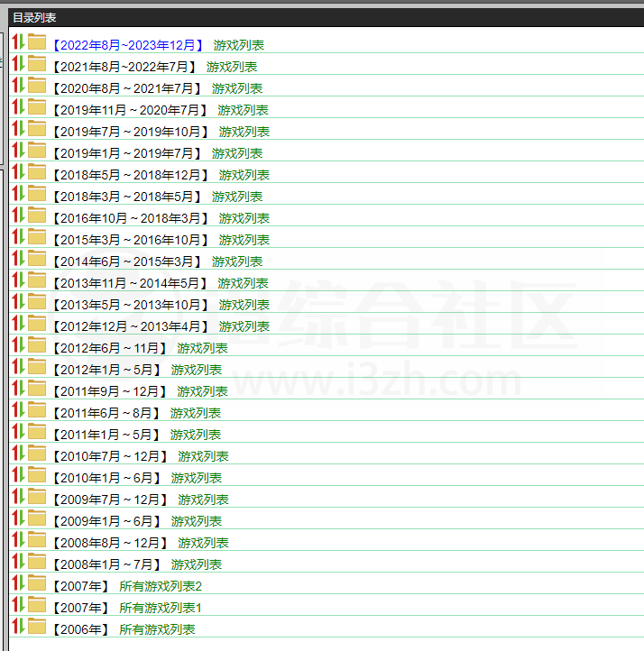
Task: Open 【2019年7月～2019年10月】游戏列表 link
Action: [x=161, y=132]
